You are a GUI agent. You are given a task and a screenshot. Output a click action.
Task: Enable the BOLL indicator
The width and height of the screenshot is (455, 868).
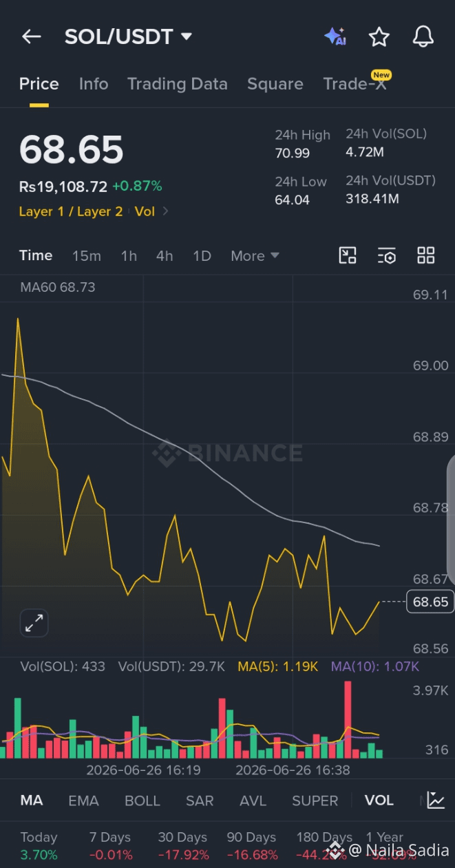[x=142, y=801]
